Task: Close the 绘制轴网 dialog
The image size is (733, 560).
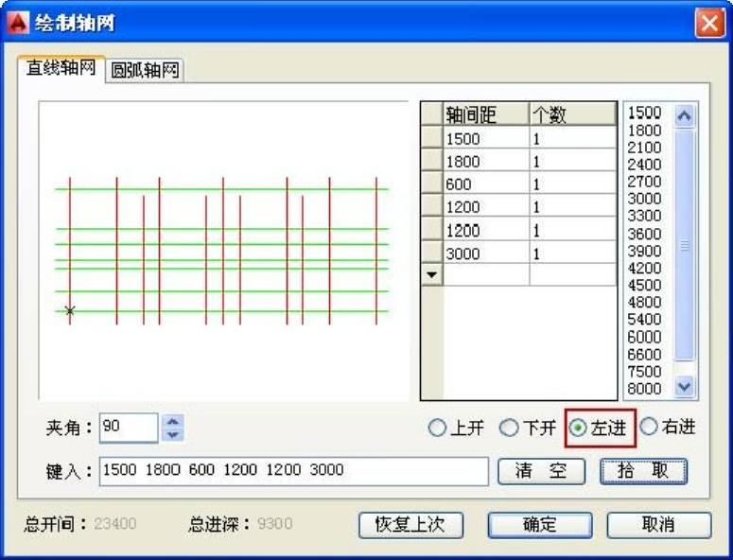Action: pyautogui.click(x=709, y=23)
